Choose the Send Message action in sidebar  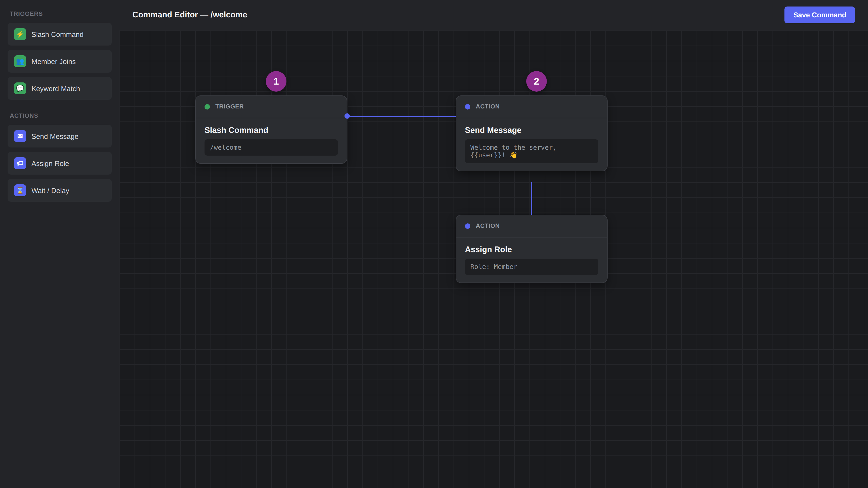(60, 136)
